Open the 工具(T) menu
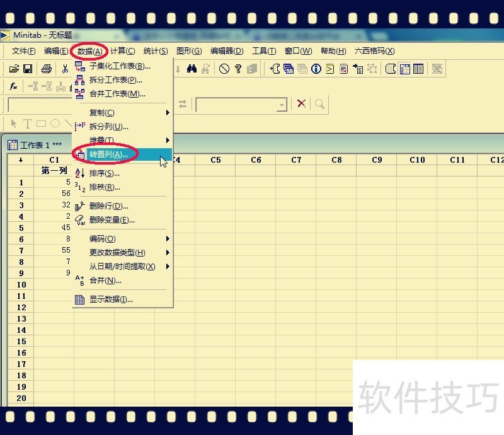The height and width of the screenshot is (435, 504). (x=264, y=51)
